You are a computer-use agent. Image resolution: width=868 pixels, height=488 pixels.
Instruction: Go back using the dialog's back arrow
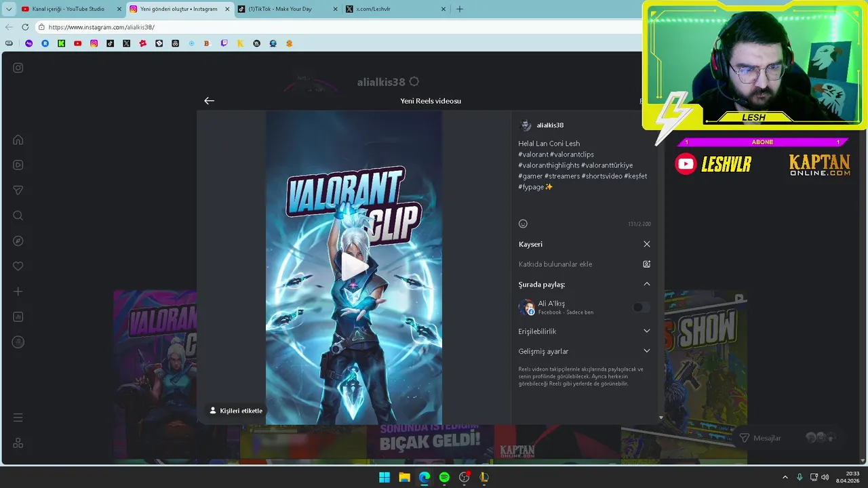coord(209,100)
